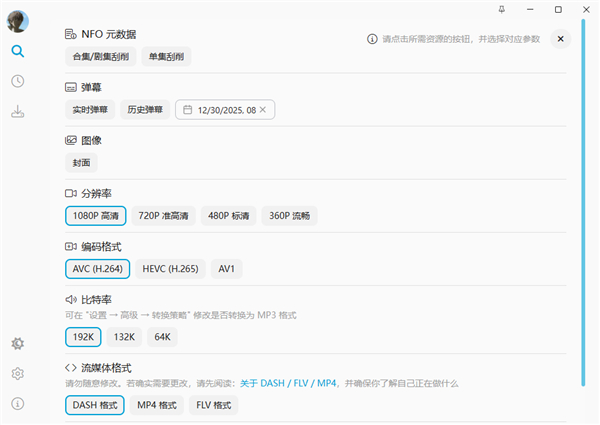Click the user avatar in sidebar
Viewport: 600px width, 425px height.
click(x=18, y=20)
